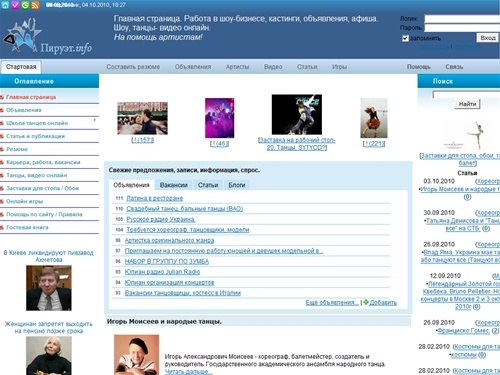Open the Игры top menu item
Viewport: 500px width, 375px height.
click(x=339, y=67)
